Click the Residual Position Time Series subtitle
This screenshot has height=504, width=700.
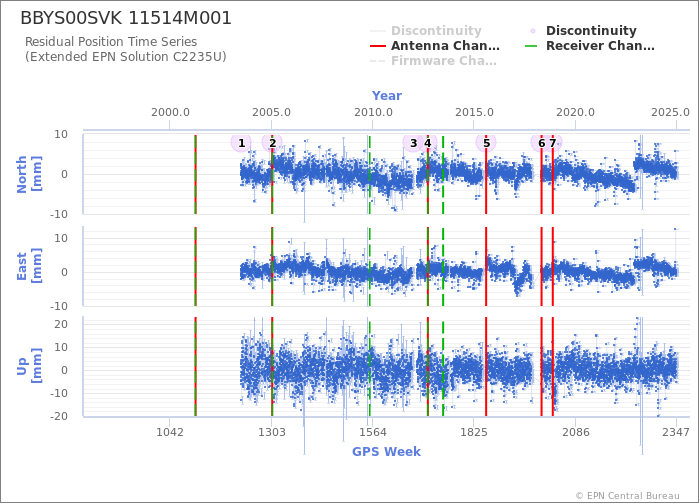click(111, 42)
